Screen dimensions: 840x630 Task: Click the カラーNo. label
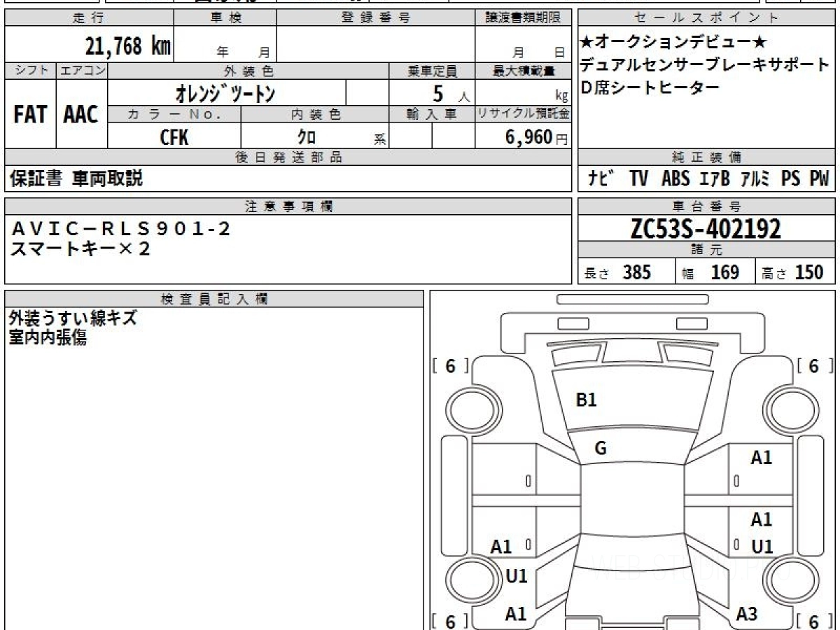pos(174,114)
